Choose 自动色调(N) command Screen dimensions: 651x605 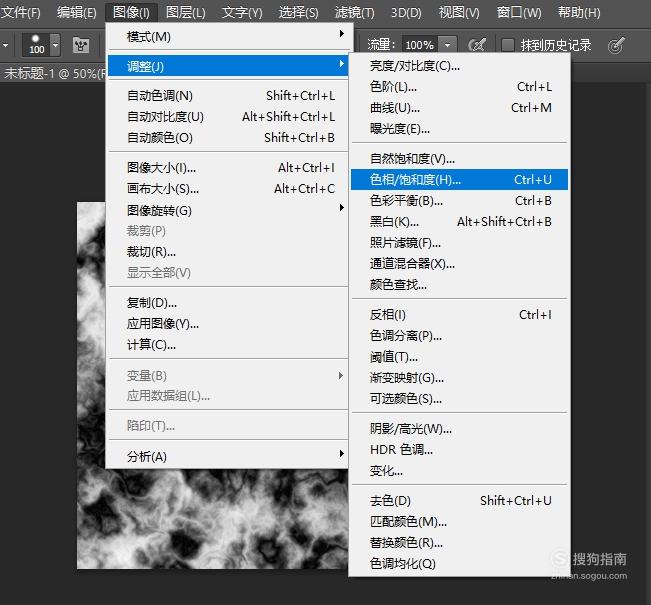pyautogui.click(x=228, y=96)
